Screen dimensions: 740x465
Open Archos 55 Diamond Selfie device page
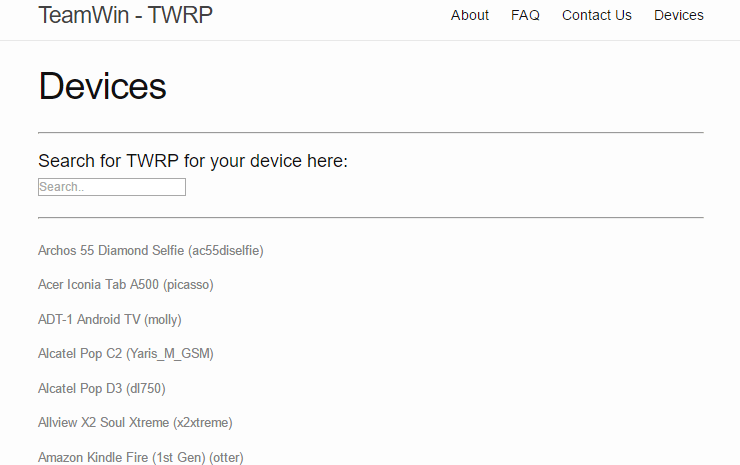(x=151, y=251)
